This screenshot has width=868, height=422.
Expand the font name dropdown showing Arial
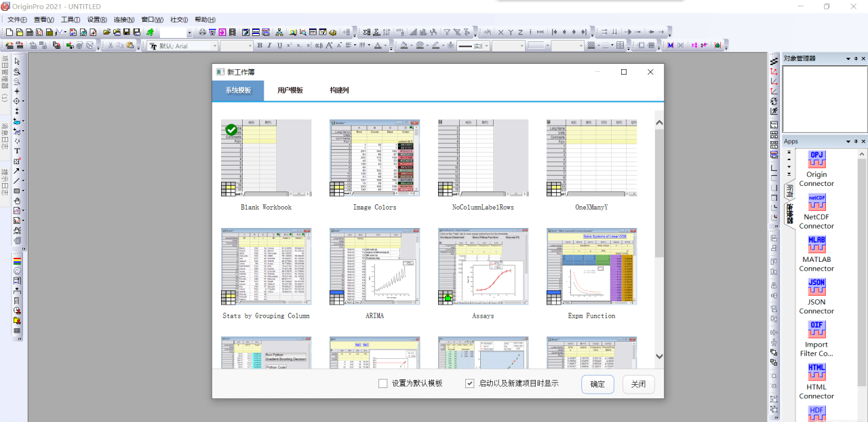tap(215, 46)
